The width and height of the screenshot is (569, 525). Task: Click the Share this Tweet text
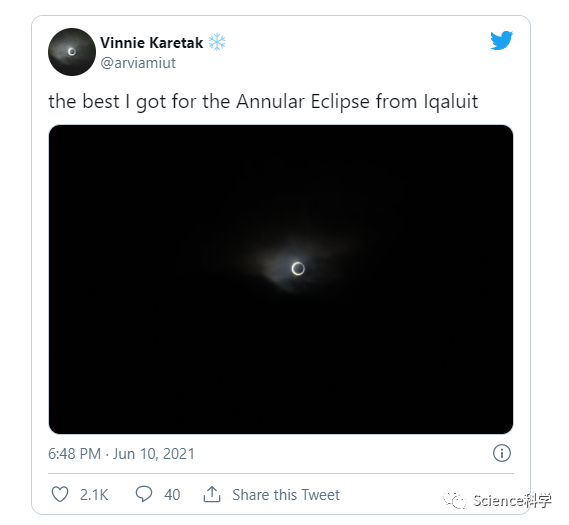[286, 495]
